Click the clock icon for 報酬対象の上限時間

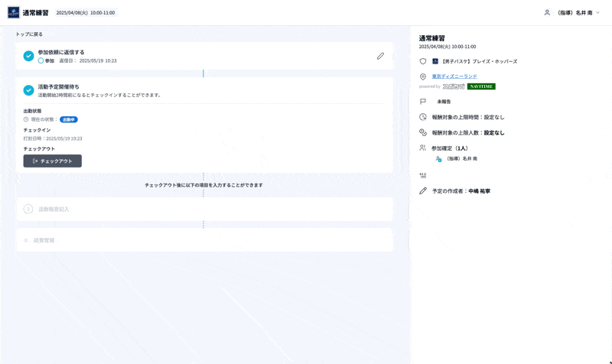tap(423, 117)
